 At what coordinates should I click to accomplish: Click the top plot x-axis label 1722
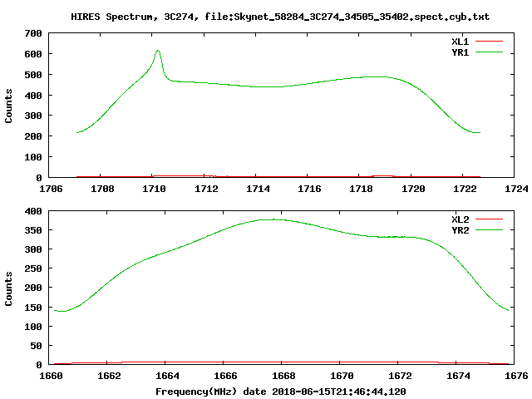pyautogui.click(x=465, y=189)
